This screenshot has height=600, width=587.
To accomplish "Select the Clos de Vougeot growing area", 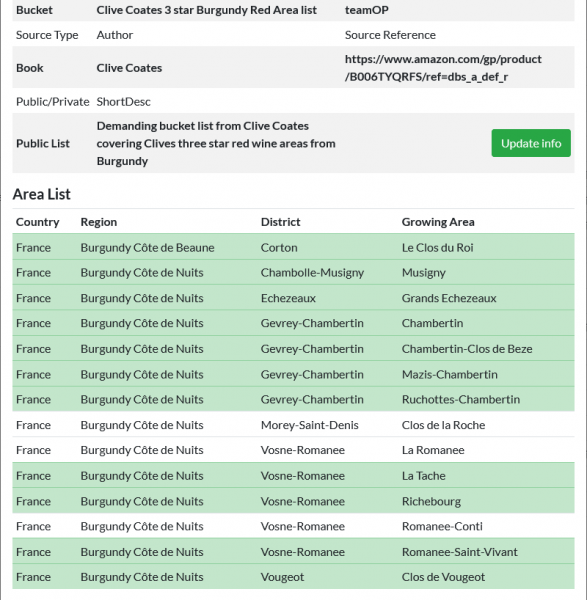I will [x=443, y=577].
